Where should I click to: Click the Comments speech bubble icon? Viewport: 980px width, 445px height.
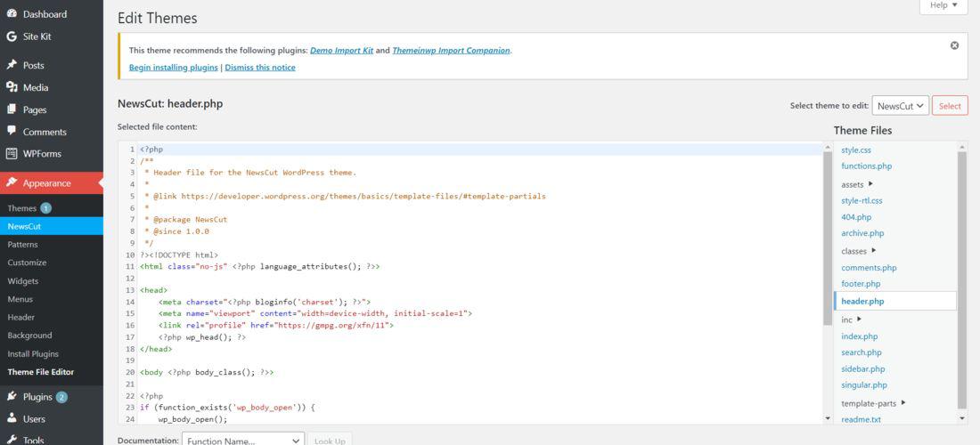pos(12,131)
